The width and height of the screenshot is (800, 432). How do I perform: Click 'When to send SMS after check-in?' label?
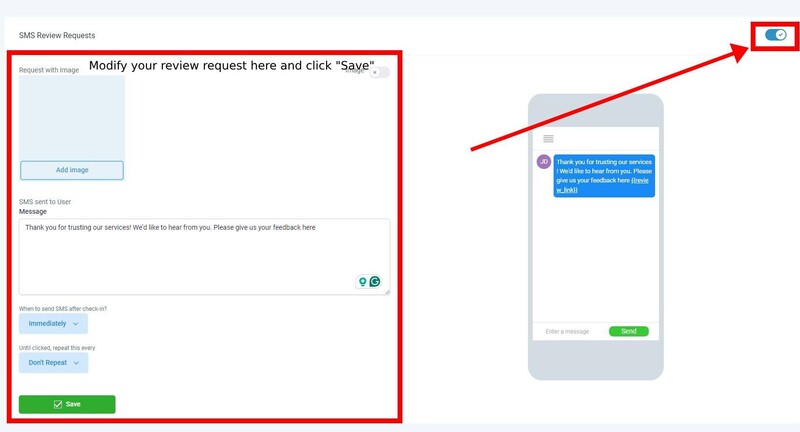tap(63, 309)
